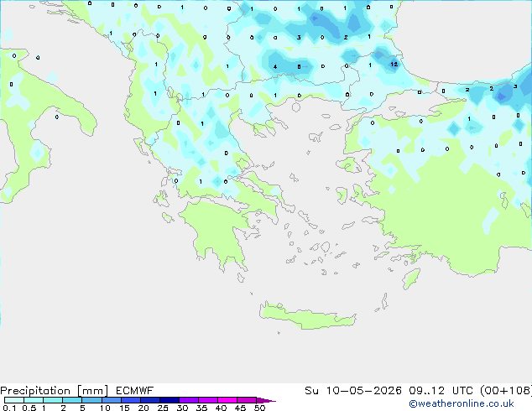Click the legend label '30'
This screenshot has height=411, width=532.
[x=182, y=408]
